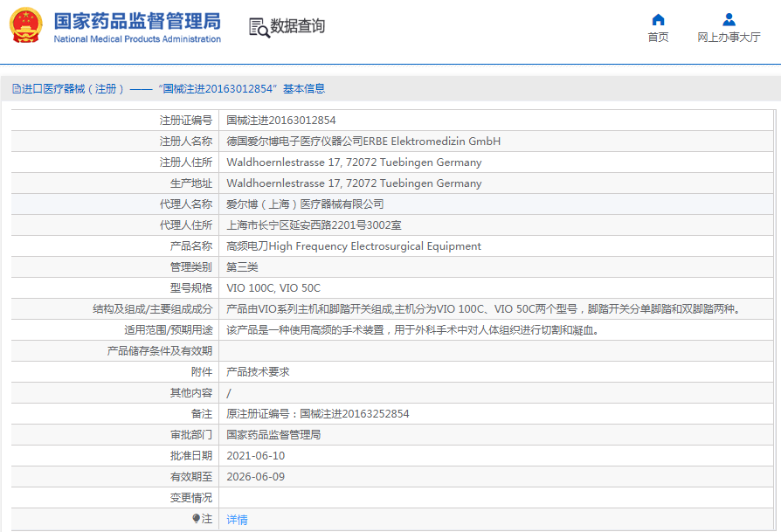The height and width of the screenshot is (532, 781).
Task: Click the NMPA national emblem logo
Action: [26, 26]
